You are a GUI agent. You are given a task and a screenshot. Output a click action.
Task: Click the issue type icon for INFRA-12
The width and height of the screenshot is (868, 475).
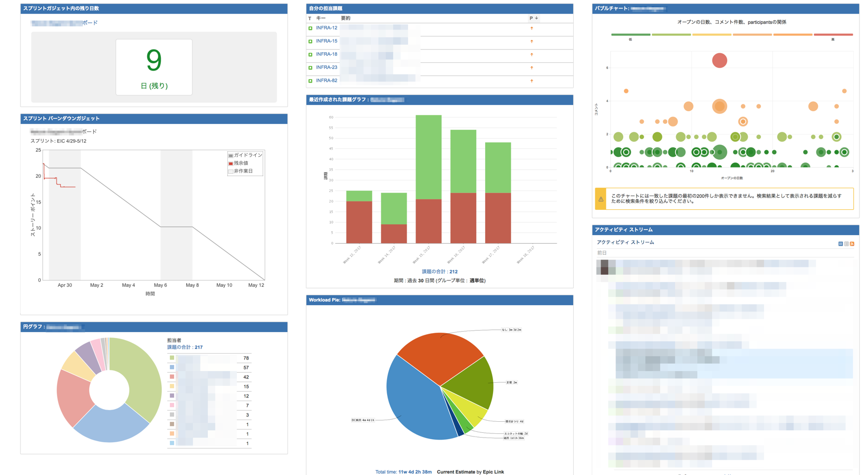(311, 28)
